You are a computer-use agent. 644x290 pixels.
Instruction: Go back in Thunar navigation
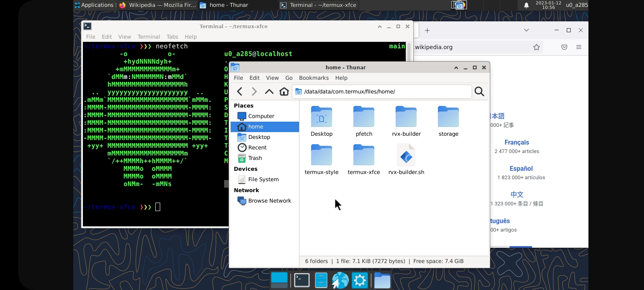[240, 91]
